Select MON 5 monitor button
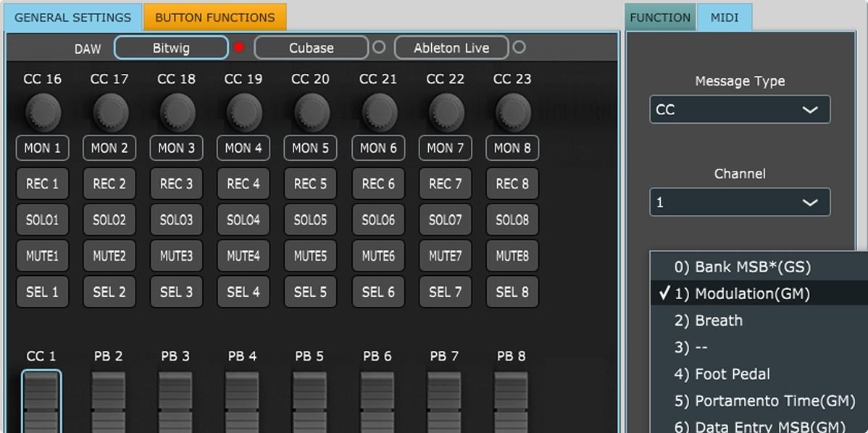Viewport: 868px width, 433px height. pyautogui.click(x=310, y=148)
